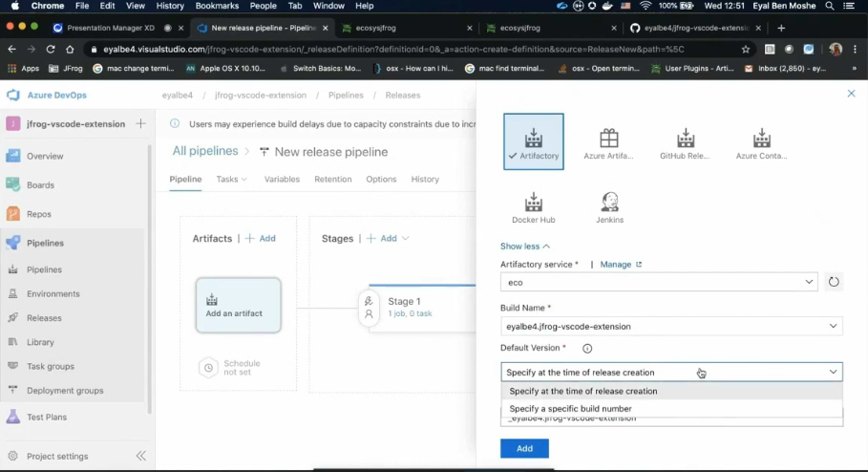Click the Wi-Fi status icon
Viewport: 868px width, 472px height.
[x=646, y=6]
